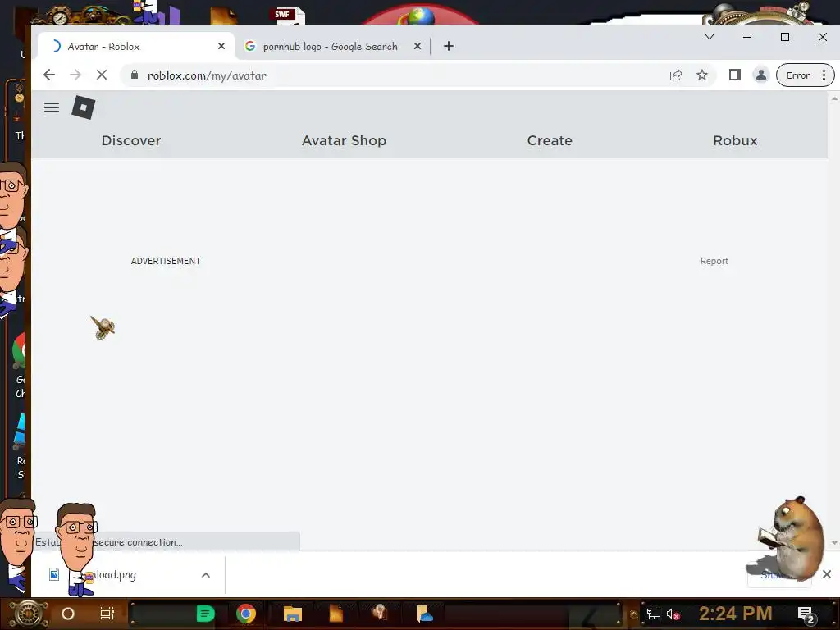
Task: Open Cortana search circle in taskbar
Action: point(68,614)
